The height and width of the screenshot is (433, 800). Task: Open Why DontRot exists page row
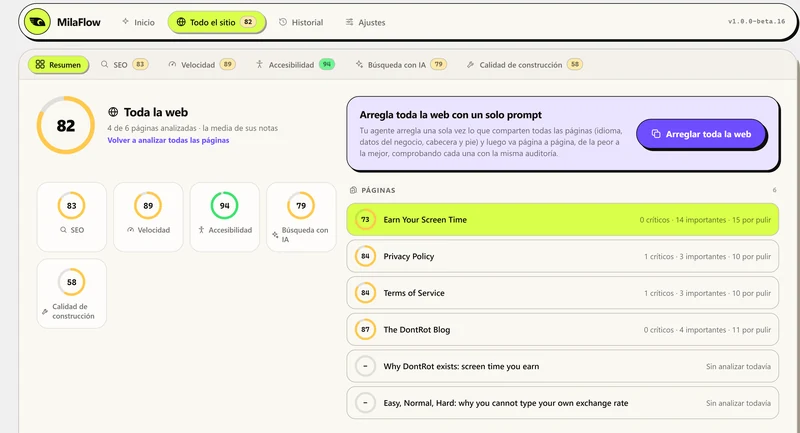pos(562,366)
